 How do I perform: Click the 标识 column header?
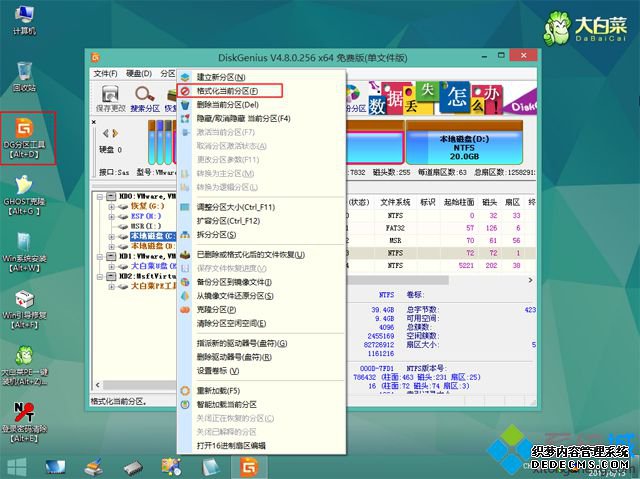coord(427,202)
